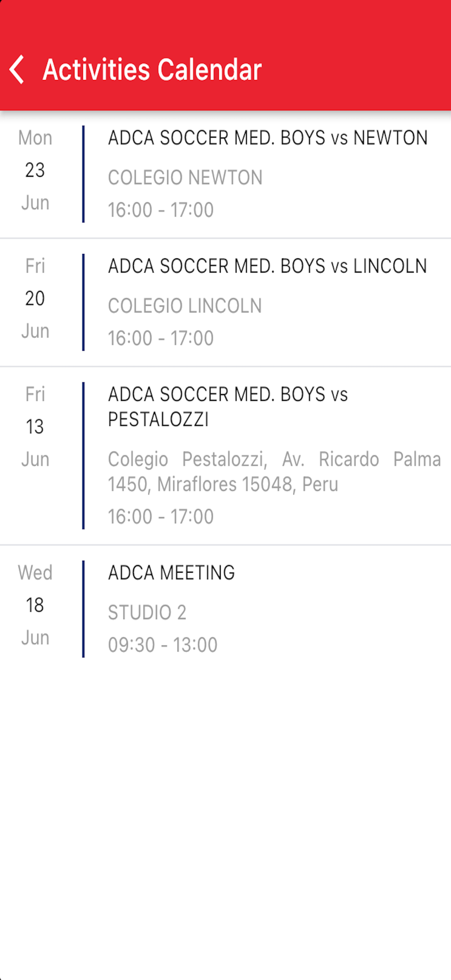The image size is (451, 980).
Task: Tap the 09:30 - 13:00 meeting time
Action: click(x=163, y=645)
